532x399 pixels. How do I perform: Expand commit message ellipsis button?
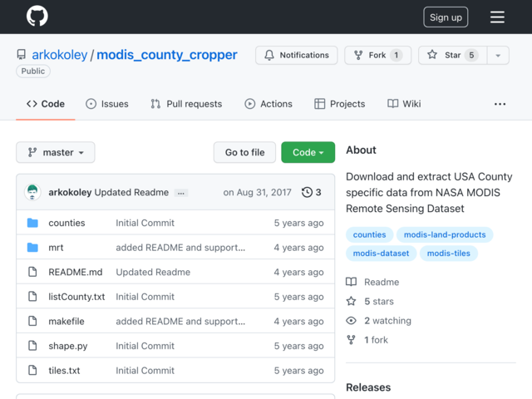(181, 193)
